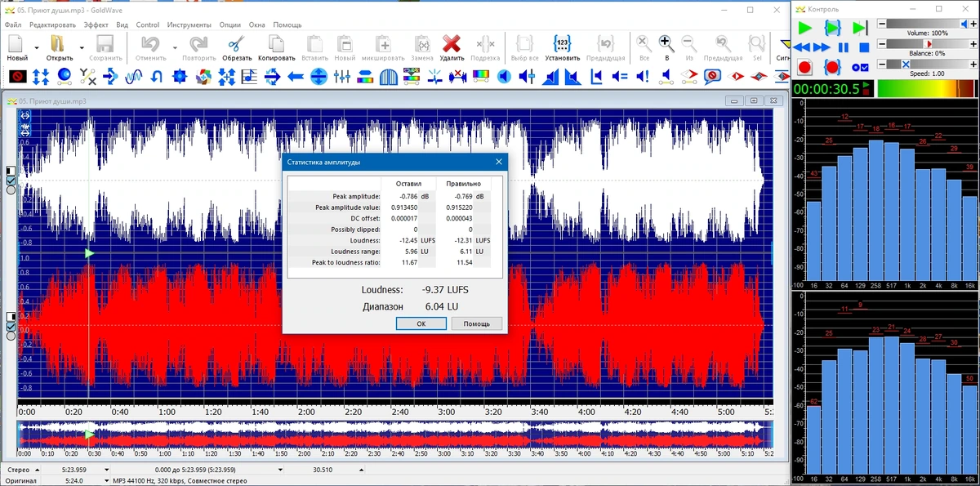Open the Стерео channel dropdown in status bar

click(x=37, y=470)
